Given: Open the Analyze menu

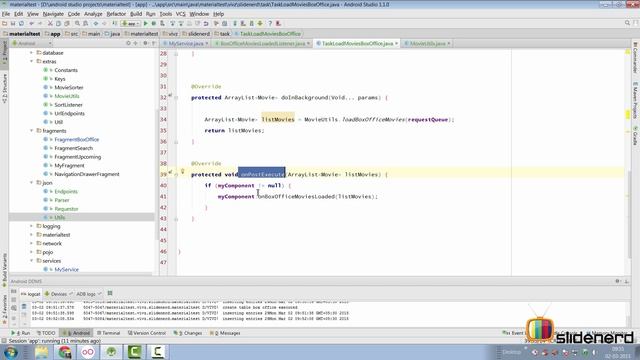Looking at the screenshot, I should (x=93, y=14).
